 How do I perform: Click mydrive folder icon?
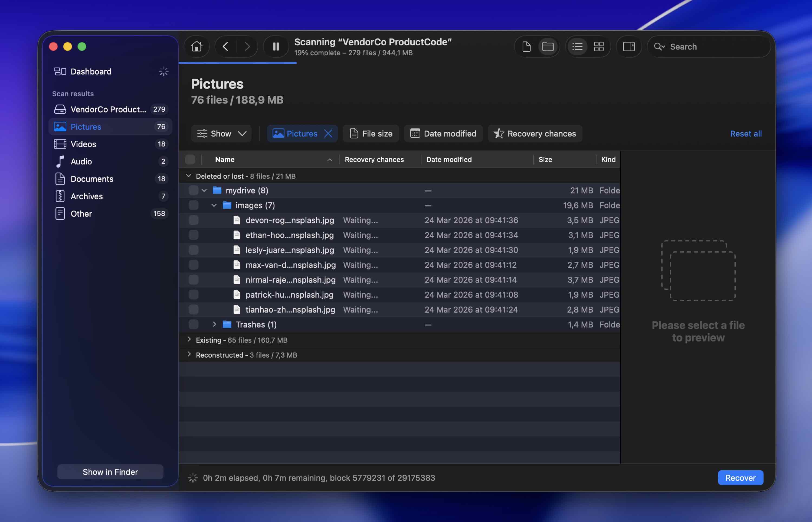click(217, 190)
